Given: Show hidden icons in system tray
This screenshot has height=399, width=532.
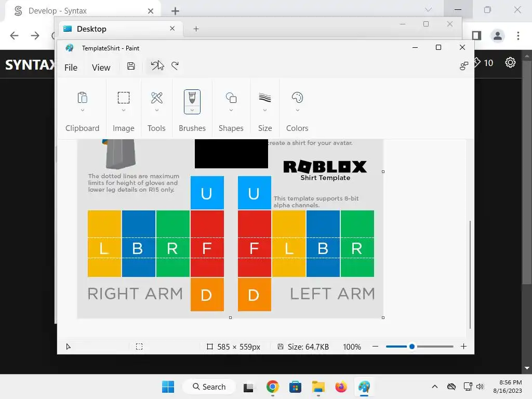Looking at the screenshot, I should [435, 387].
